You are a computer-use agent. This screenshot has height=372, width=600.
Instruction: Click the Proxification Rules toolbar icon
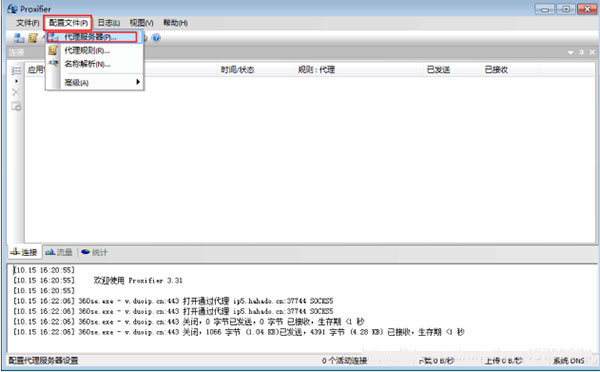(x=33, y=38)
